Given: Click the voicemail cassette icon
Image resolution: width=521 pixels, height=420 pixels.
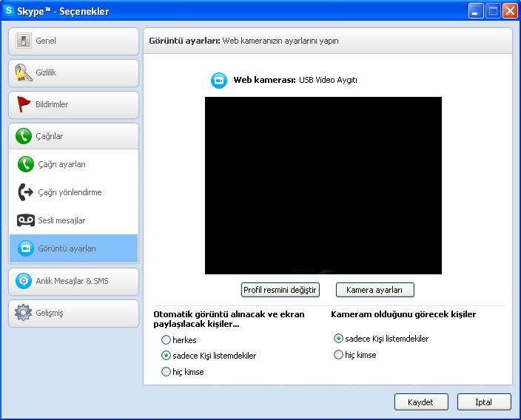Looking at the screenshot, I should point(26,220).
